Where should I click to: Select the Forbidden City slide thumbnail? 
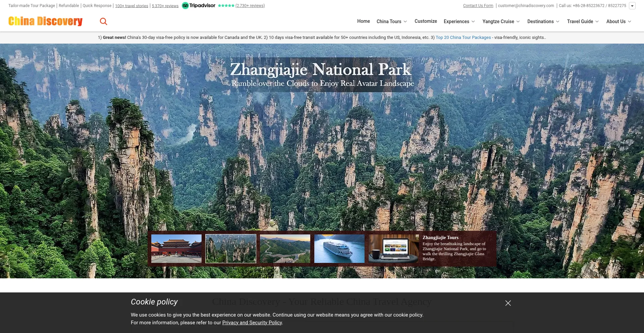[x=176, y=248]
